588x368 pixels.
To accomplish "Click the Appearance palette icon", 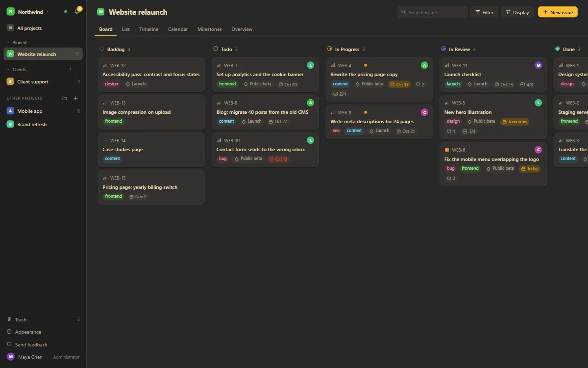I will point(9,332).
